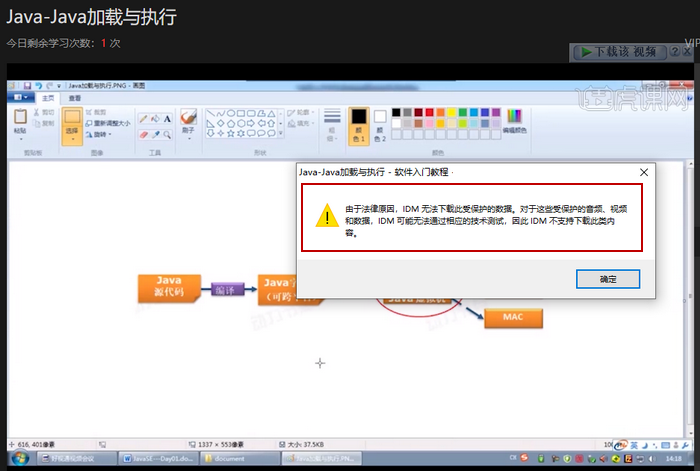Viewport: 700px width, 471px height.
Task: Choose the curve shape
Action: click(221, 113)
